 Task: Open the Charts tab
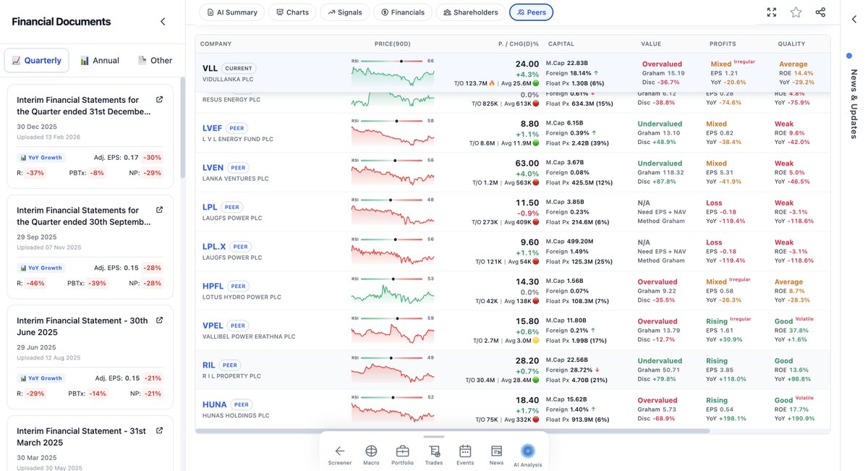(292, 12)
